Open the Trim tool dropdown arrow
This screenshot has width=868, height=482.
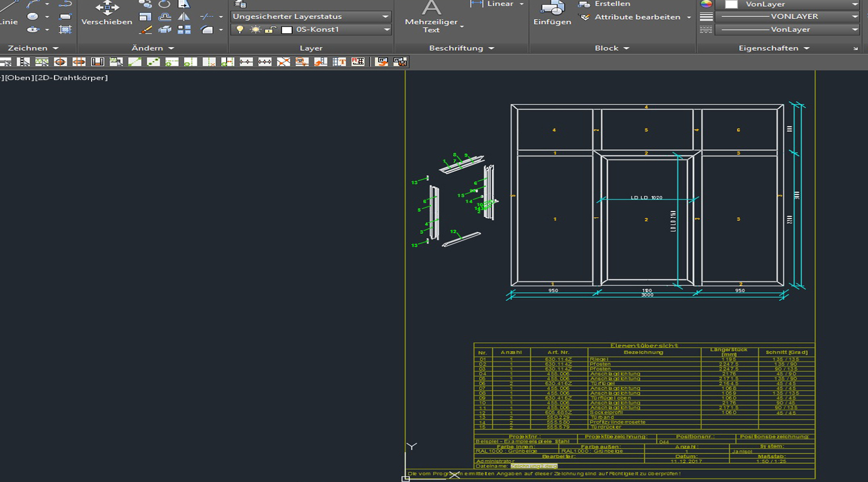(221, 17)
